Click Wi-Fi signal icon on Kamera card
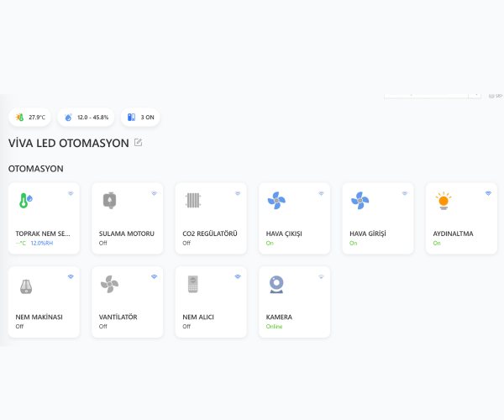The width and height of the screenshot is (504, 420). click(x=321, y=276)
